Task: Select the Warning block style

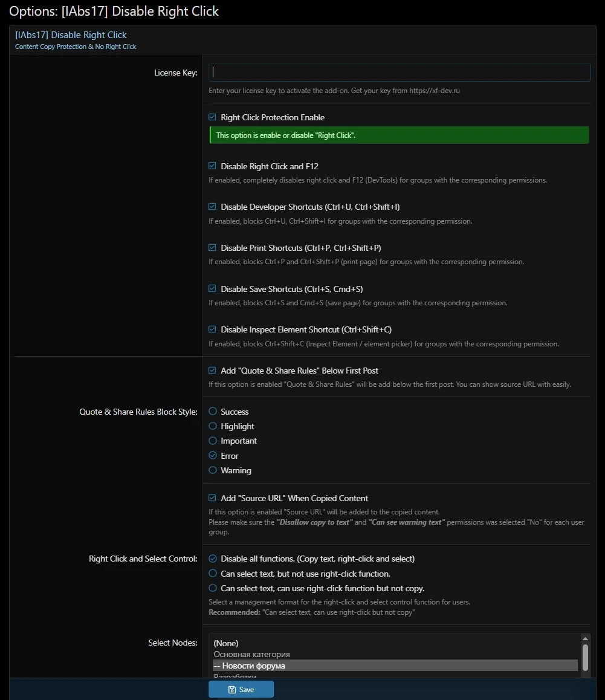Action: pos(213,470)
